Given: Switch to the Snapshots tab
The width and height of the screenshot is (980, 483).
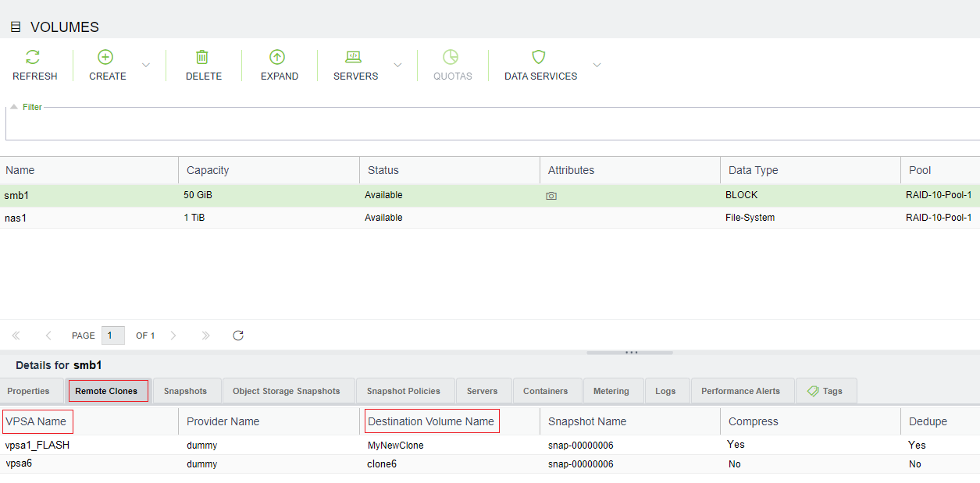Looking at the screenshot, I should point(185,391).
